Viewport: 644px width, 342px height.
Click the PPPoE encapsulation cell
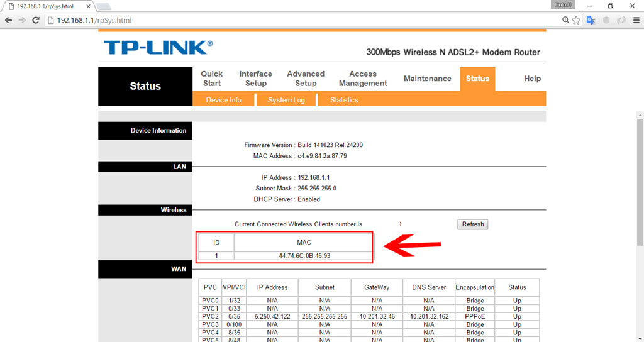[475, 317]
